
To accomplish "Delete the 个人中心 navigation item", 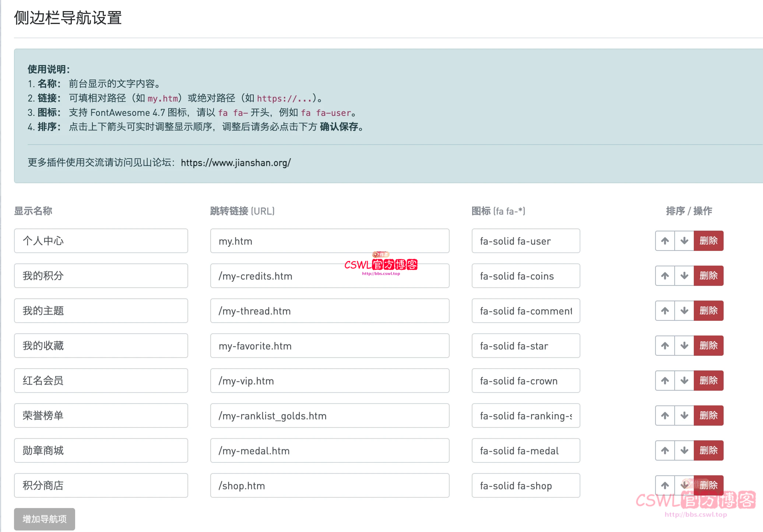I will click(708, 241).
